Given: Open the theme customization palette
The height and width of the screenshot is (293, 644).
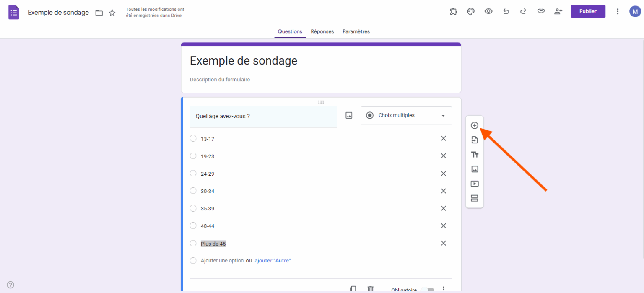Looking at the screenshot, I should [x=470, y=11].
